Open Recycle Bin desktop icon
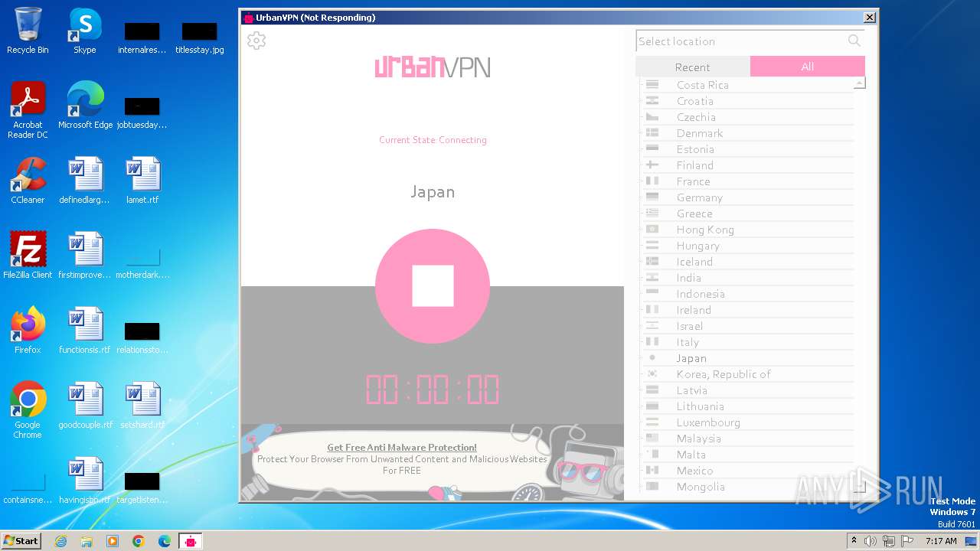980x551 pixels. point(28,31)
